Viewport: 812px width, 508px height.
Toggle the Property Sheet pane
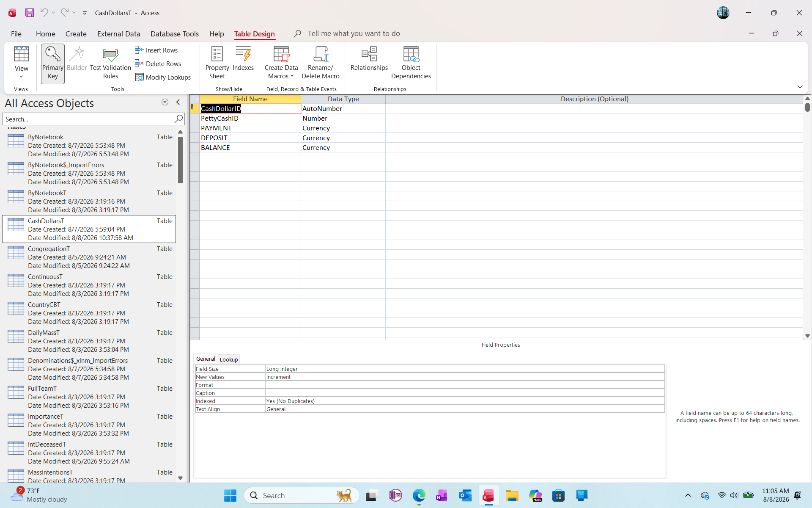(217, 63)
